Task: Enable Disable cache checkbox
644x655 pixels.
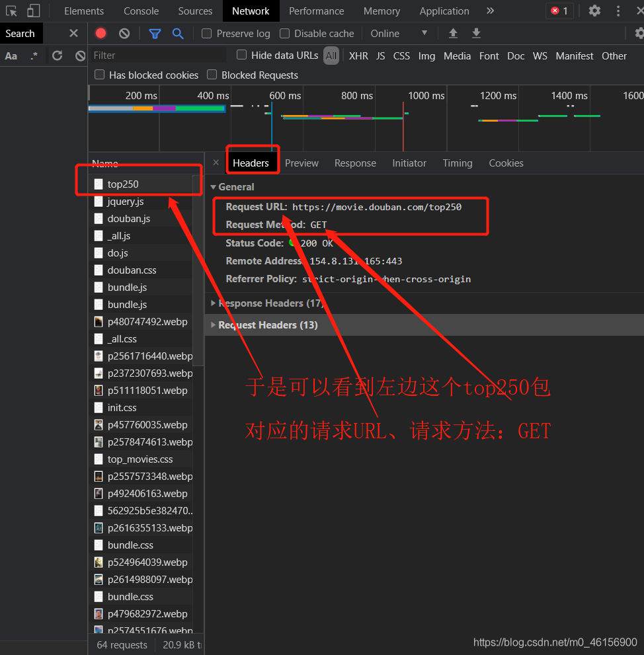Action: coord(284,34)
